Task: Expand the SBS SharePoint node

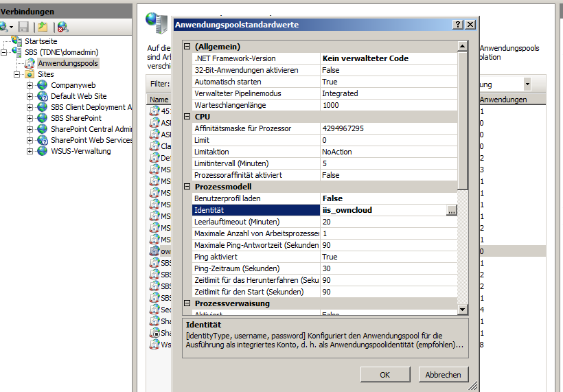Action: click(x=30, y=118)
